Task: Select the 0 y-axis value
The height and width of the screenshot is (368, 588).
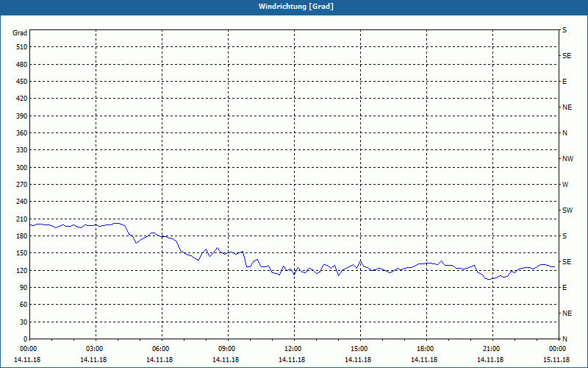Action: tap(25, 339)
